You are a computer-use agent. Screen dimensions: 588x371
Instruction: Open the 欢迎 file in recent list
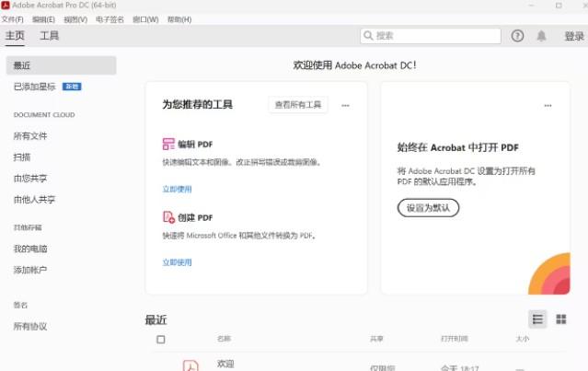click(x=225, y=364)
